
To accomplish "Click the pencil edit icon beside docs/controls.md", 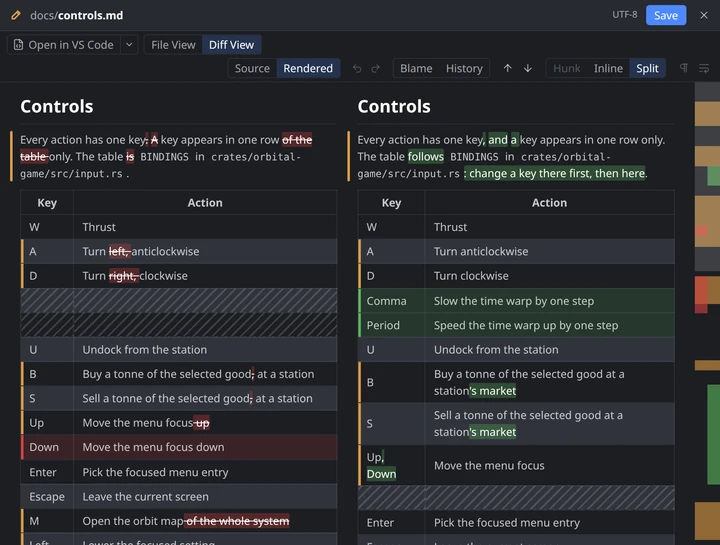I will click(x=16, y=15).
